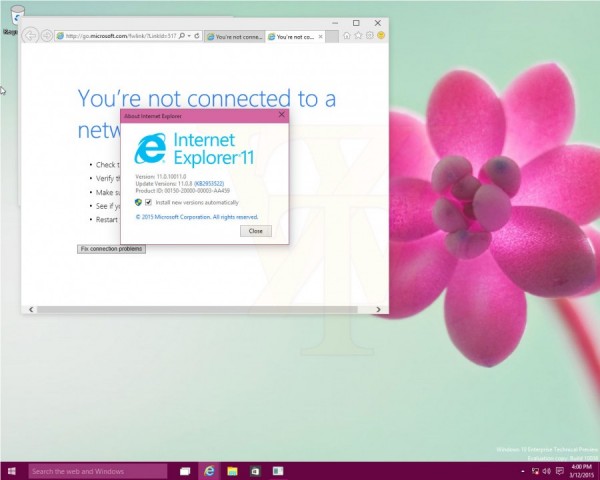This screenshot has width=600, height=480.
Task: Maximize the Internet Explorer window
Action: (356, 23)
